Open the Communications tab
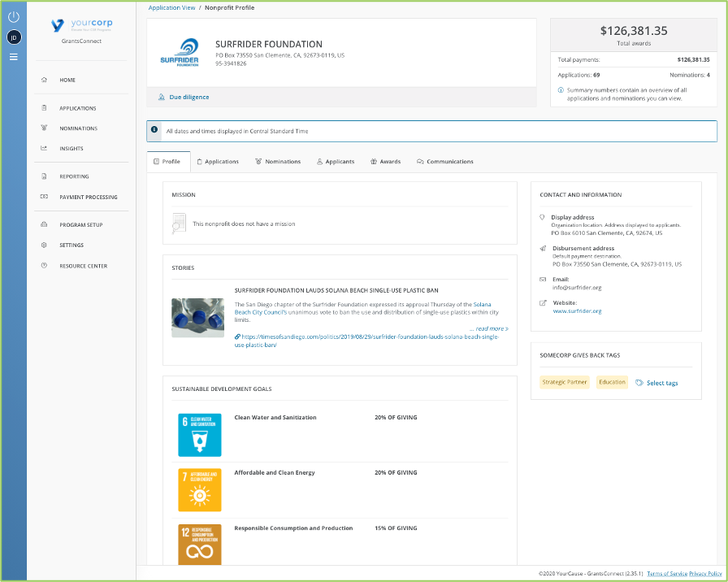Viewport: 728px width, 582px height. tap(444, 161)
